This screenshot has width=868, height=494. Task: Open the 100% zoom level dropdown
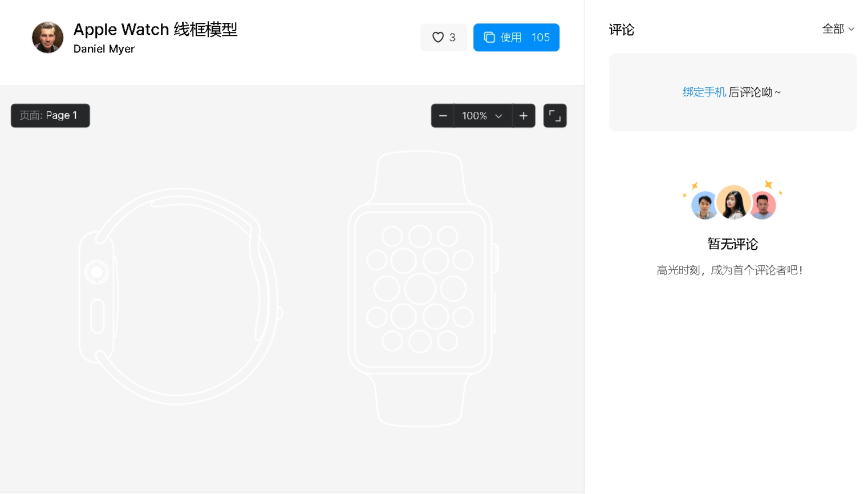[x=483, y=116]
